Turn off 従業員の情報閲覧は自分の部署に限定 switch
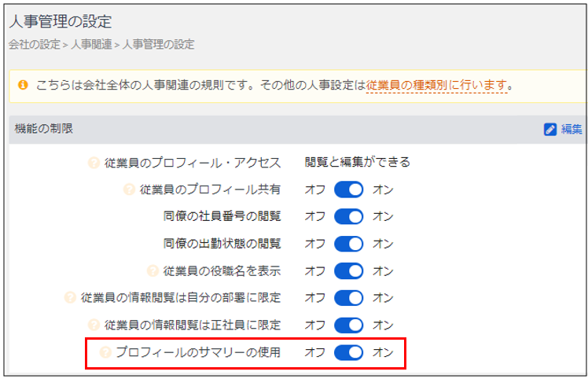 pos(348,298)
